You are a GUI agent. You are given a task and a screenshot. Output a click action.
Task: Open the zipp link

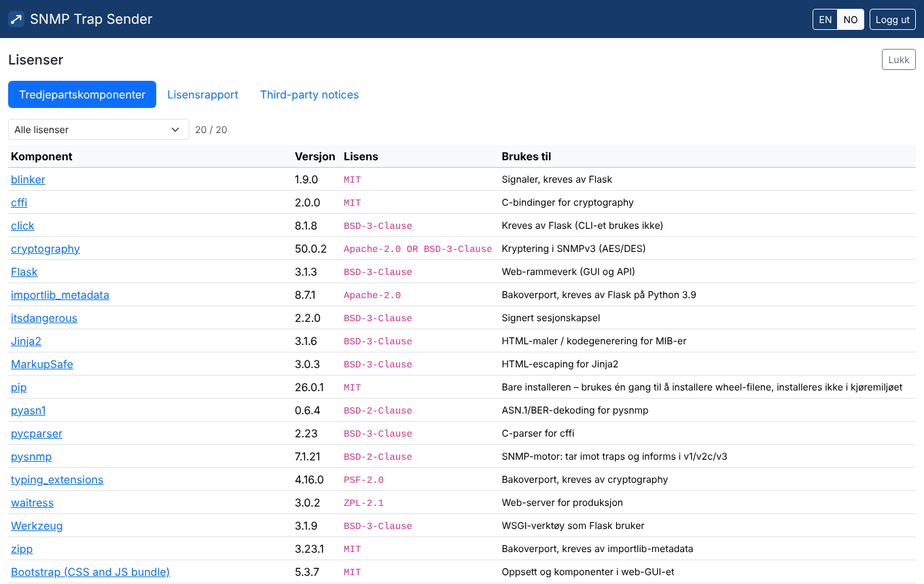click(22, 549)
